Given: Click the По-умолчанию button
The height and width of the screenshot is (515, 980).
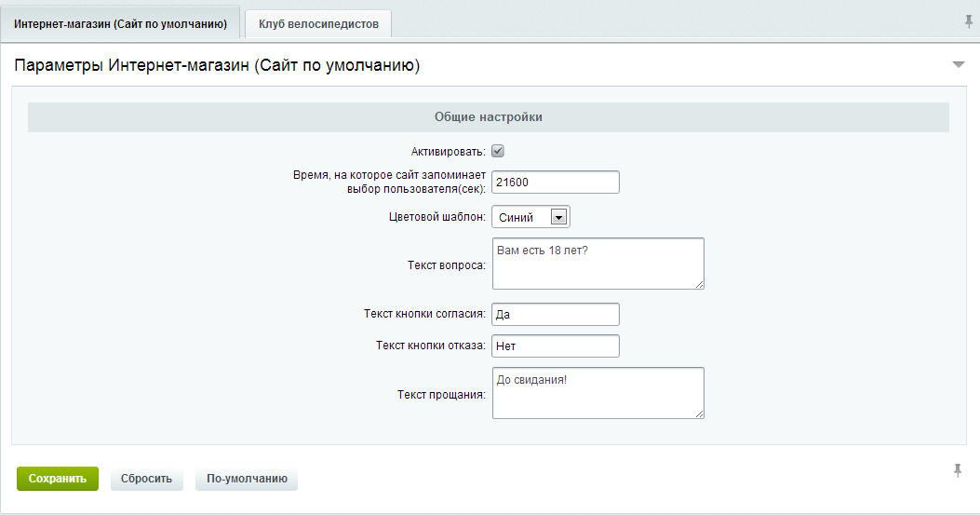Looking at the screenshot, I should (247, 479).
